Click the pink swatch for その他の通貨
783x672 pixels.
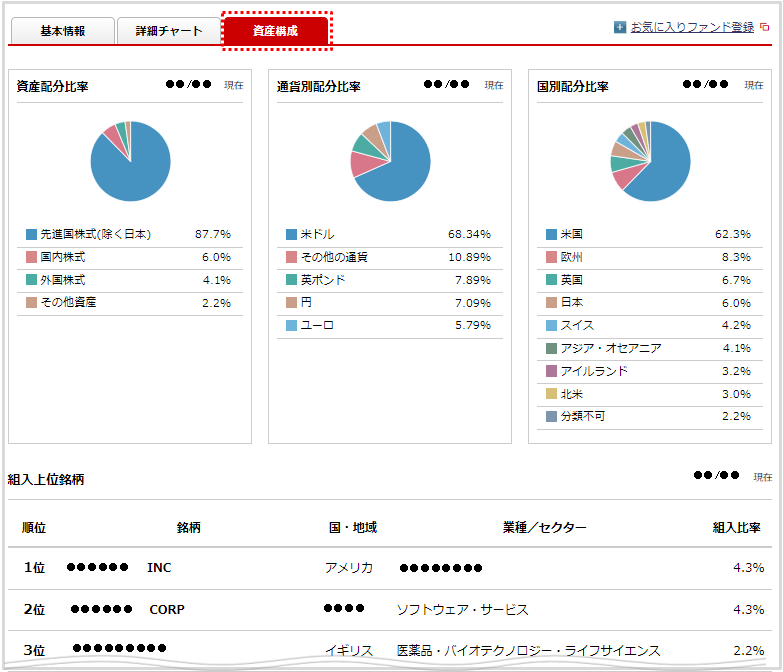click(x=292, y=257)
